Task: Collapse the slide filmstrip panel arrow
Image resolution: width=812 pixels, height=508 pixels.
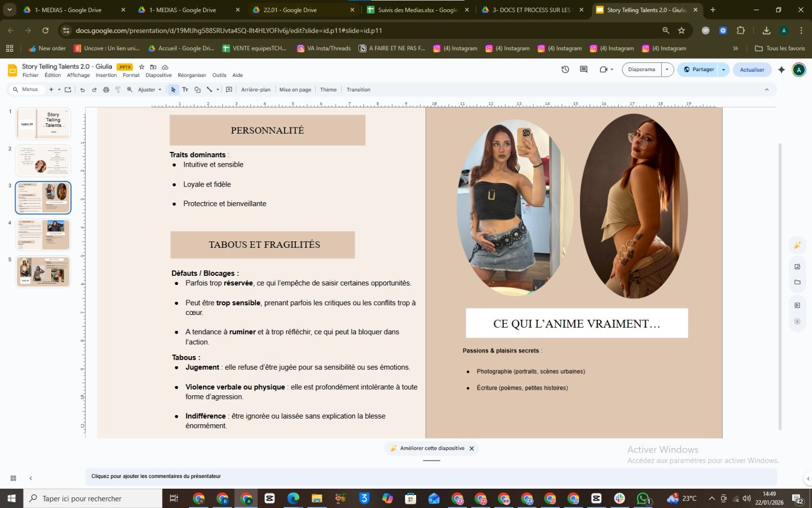Action: [x=30, y=478]
